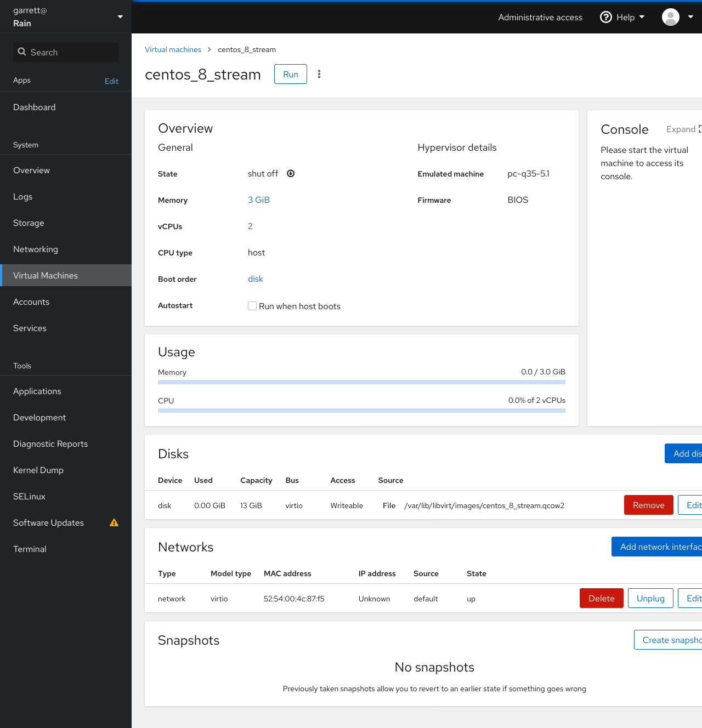Expand the Help dropdown caret
Screen dimensions: 702x728
(x=641, y=17)
